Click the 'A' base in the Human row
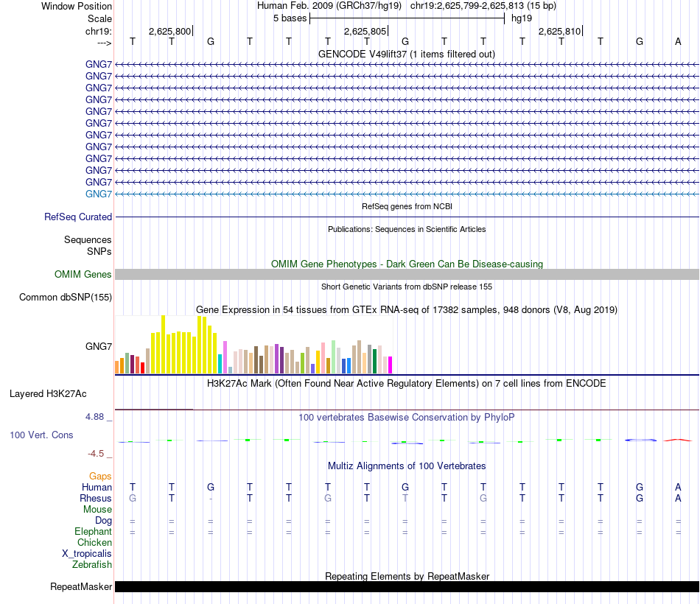This screenshot has height=604, width=700. [x=678, y=487]
